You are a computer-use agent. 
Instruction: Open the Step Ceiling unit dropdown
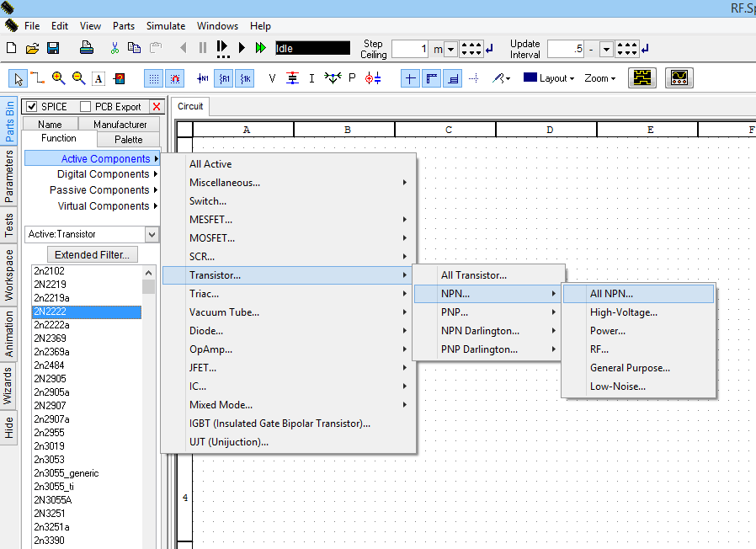(x=450, y=49)
